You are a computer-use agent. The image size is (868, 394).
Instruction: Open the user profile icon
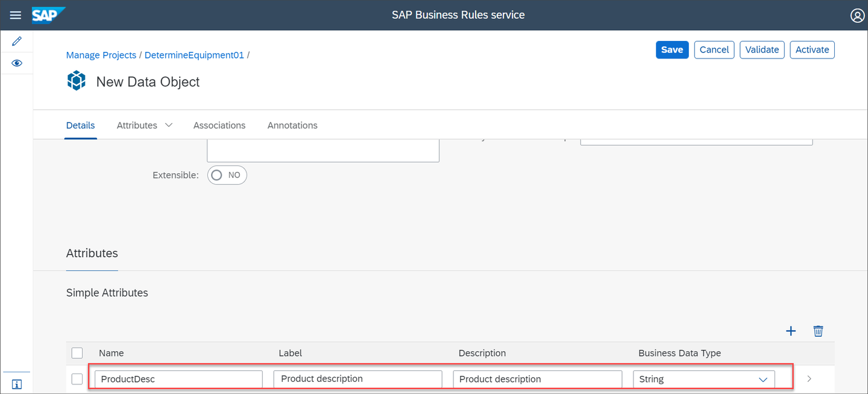click(x=857, y=16)
